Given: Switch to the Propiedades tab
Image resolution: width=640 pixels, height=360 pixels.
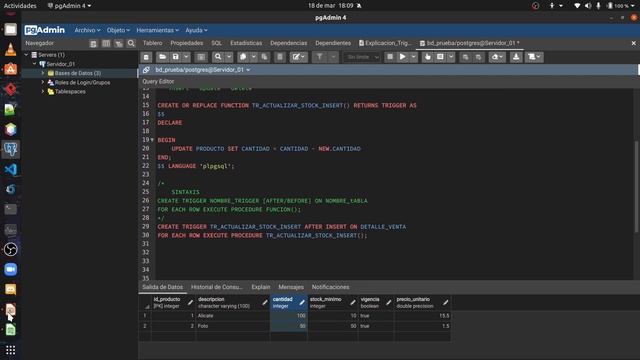Looking at the screenshot, I should tap(187, 43).
